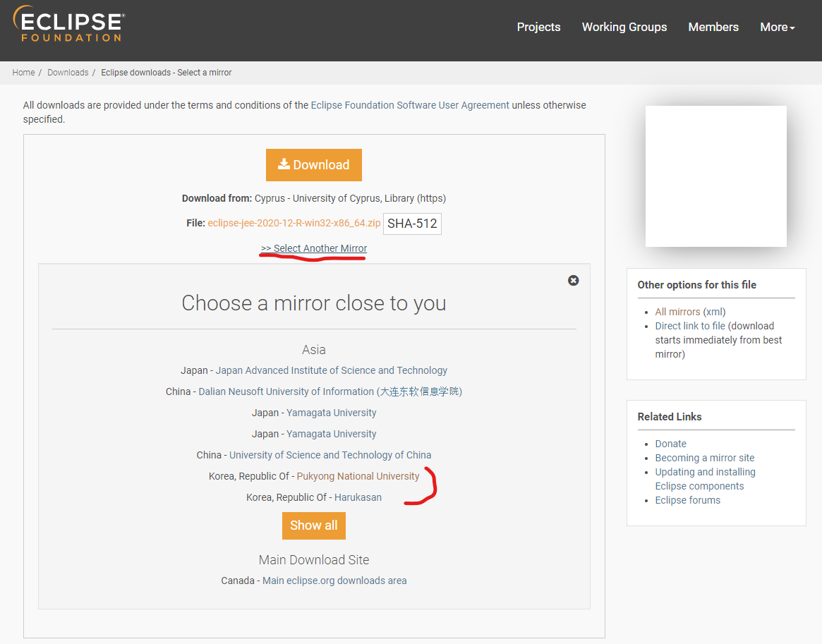The width and height of the screenshot is (822, 644).
Task: Select Pukyong National University mirror
Action: click(358, 476)
